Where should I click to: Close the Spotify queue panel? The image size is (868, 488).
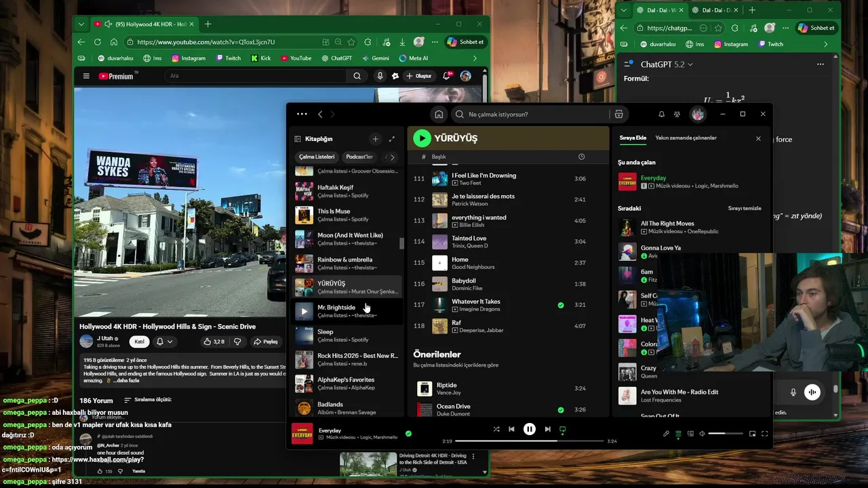pyautogui.click(x=758, y=138)
